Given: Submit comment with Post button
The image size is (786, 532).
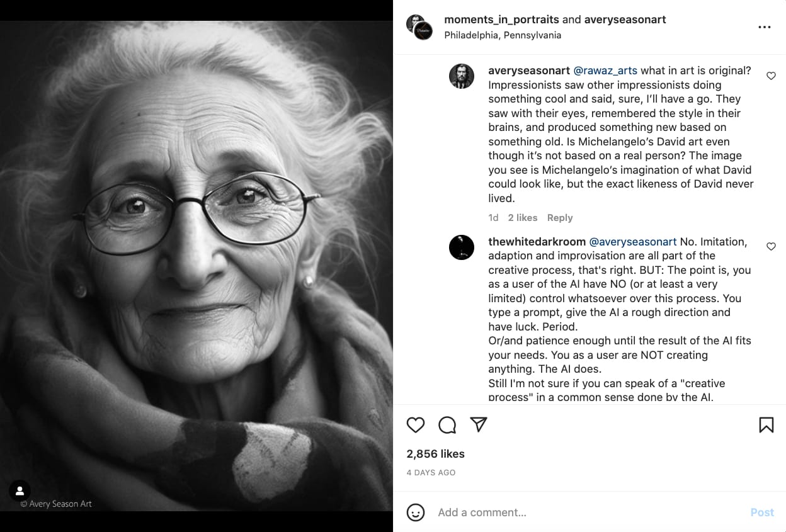Looking at the screenshot, I should tap(762, 512).
